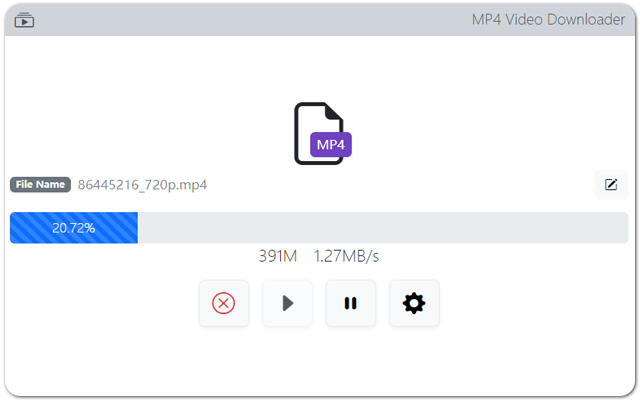The width and height of the screenshot is (640, 400).
Task: Select the File Name badge
Action: [40, 184]
